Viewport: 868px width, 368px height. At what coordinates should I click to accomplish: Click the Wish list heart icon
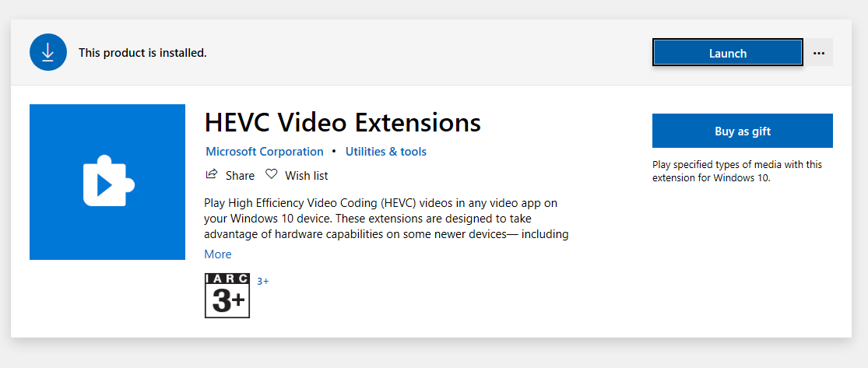click(x=271, y=175)
